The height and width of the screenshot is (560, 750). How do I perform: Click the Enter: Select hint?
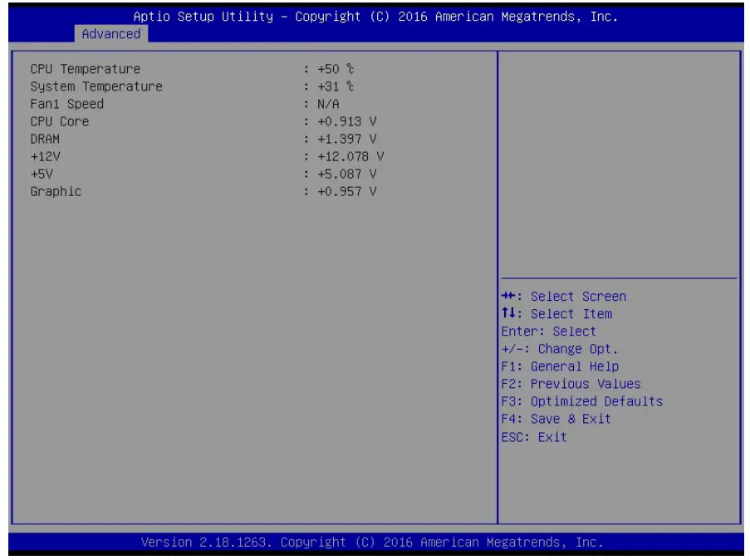[549, 332]
